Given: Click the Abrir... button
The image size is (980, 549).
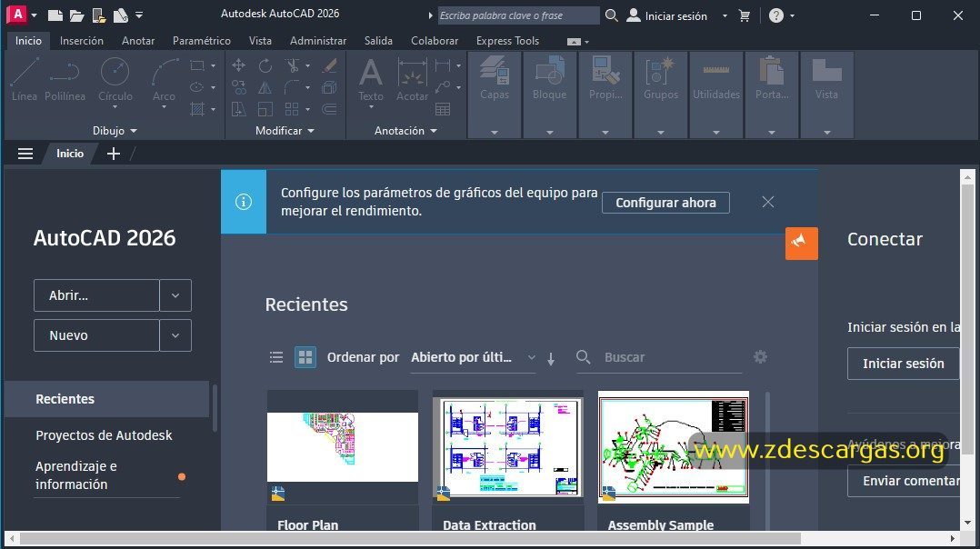Looking at the screenshot, I should (x=97, y=295).
